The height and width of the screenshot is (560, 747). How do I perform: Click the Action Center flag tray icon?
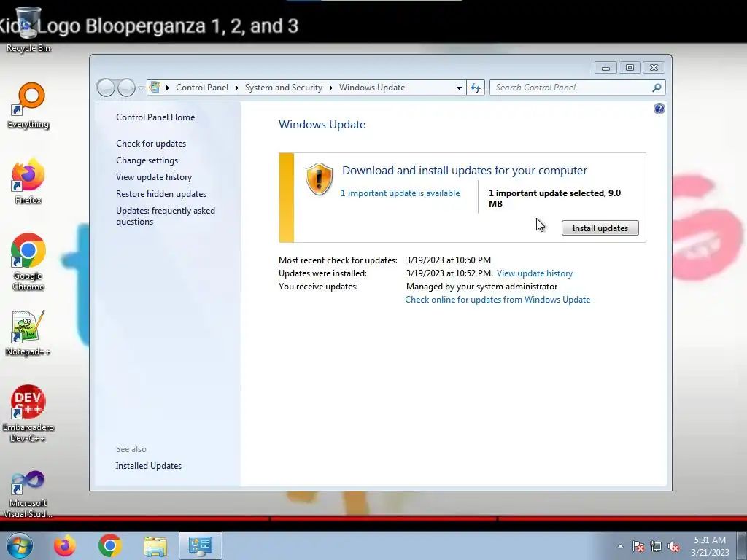[638, 546]
